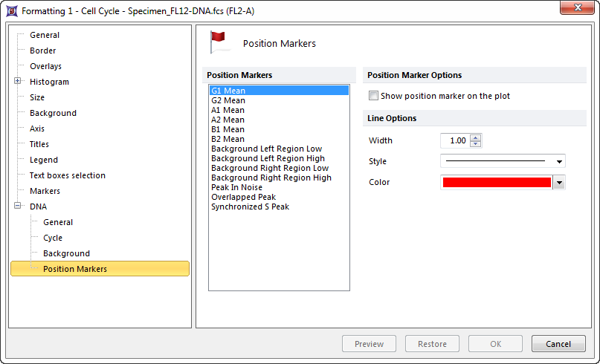Select G2 Mean in Position Markers list
Screen dimensions: 600x364
pyautogui.click(x=228, y=100)
